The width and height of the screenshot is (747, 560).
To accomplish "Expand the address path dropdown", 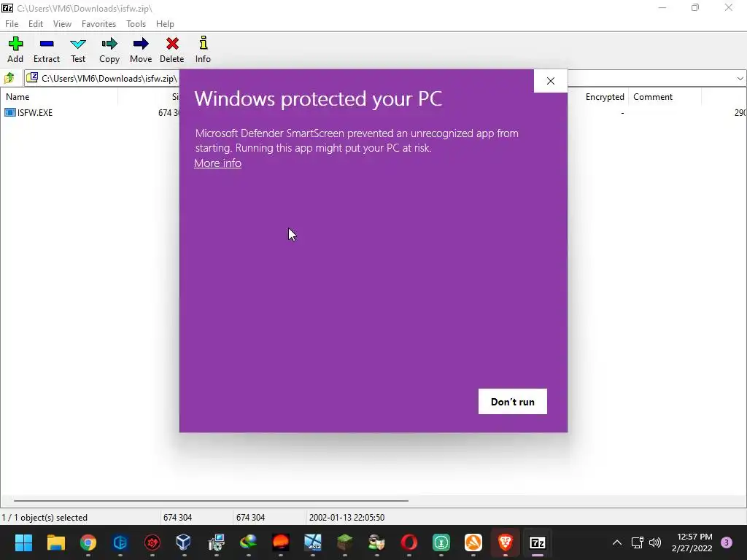I will [x=740, y=79].
